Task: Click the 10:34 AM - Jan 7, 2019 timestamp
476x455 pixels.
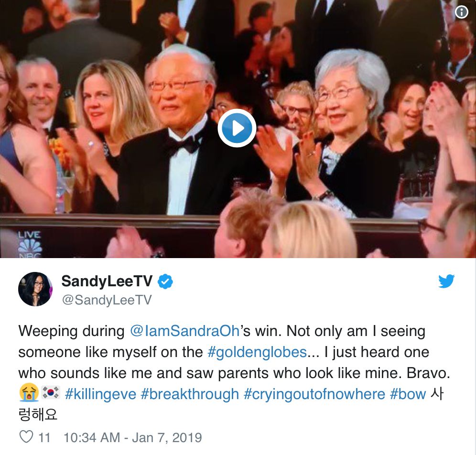Action: (x=133, y=438)
